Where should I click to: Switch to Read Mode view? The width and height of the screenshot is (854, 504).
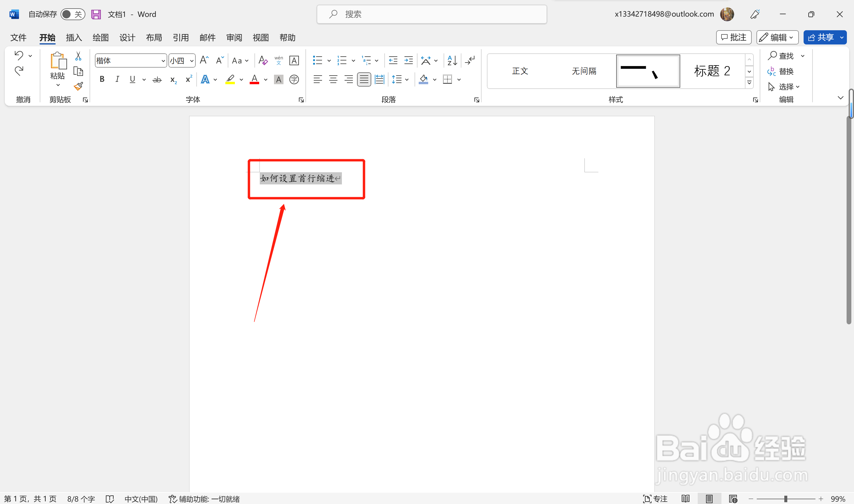coord(685,499)
